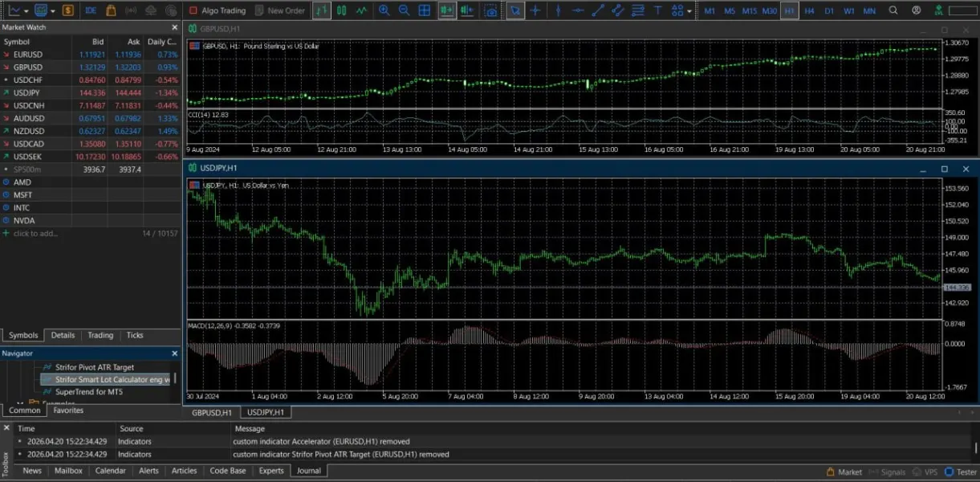The width and height of the screenshot is (980, 482).
Task: Select the cursor arrow tool
Action: click(515, 10)
